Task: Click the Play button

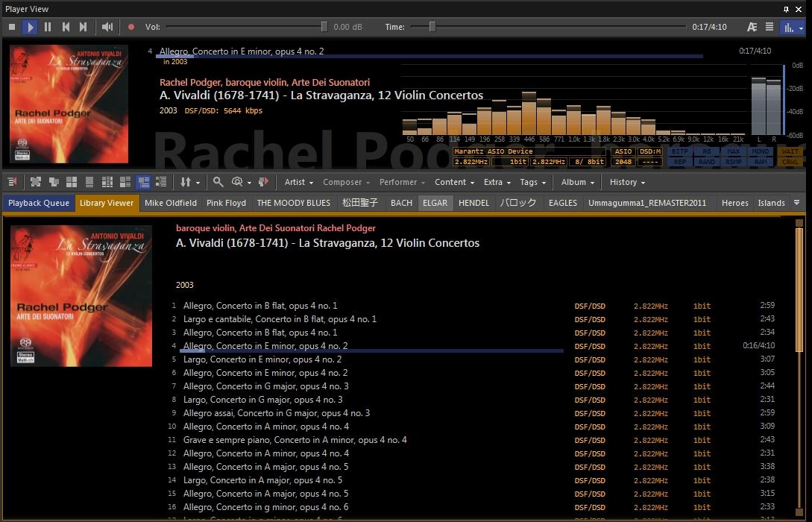Action: 30,27
